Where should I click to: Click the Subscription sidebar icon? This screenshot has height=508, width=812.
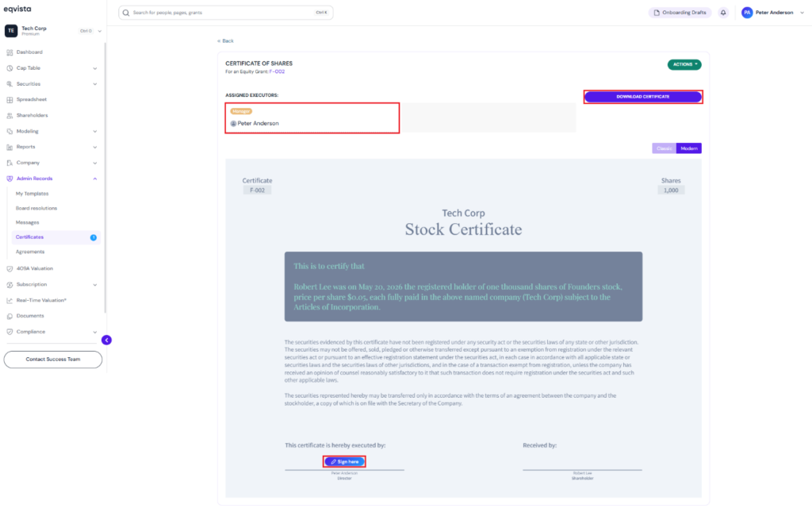(10, 285)
